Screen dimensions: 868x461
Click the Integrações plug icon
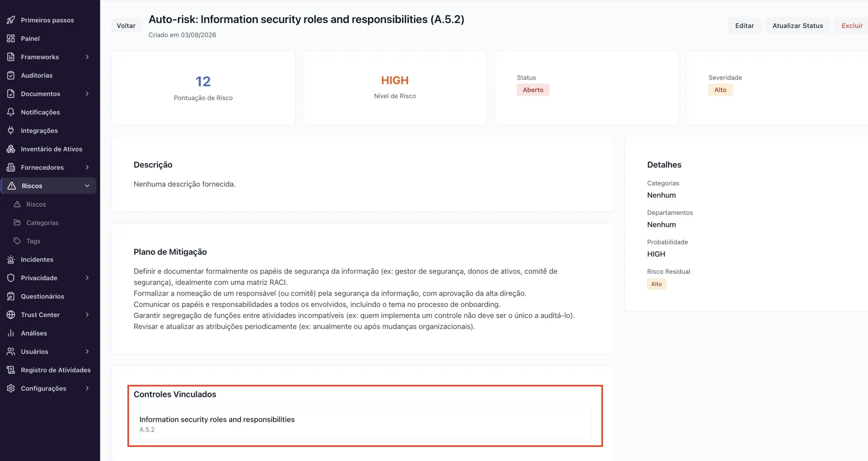(11, 130)
